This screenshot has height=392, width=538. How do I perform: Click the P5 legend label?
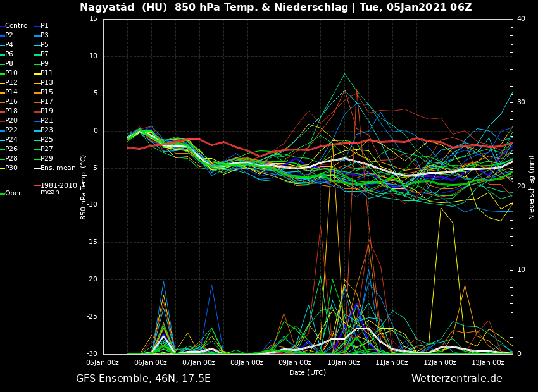click(x=44, y=45)
